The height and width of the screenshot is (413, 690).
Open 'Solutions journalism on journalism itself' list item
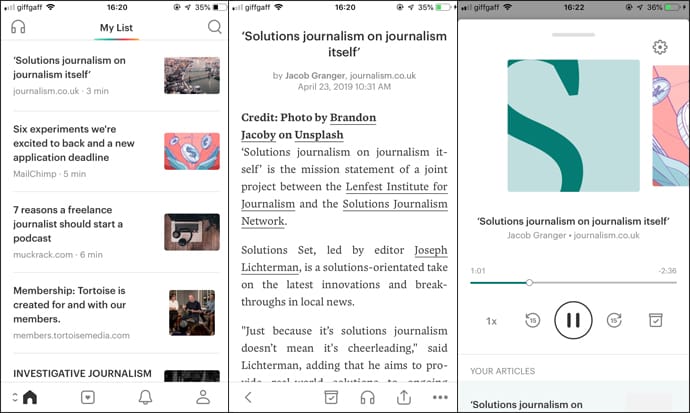click(114, 75)
